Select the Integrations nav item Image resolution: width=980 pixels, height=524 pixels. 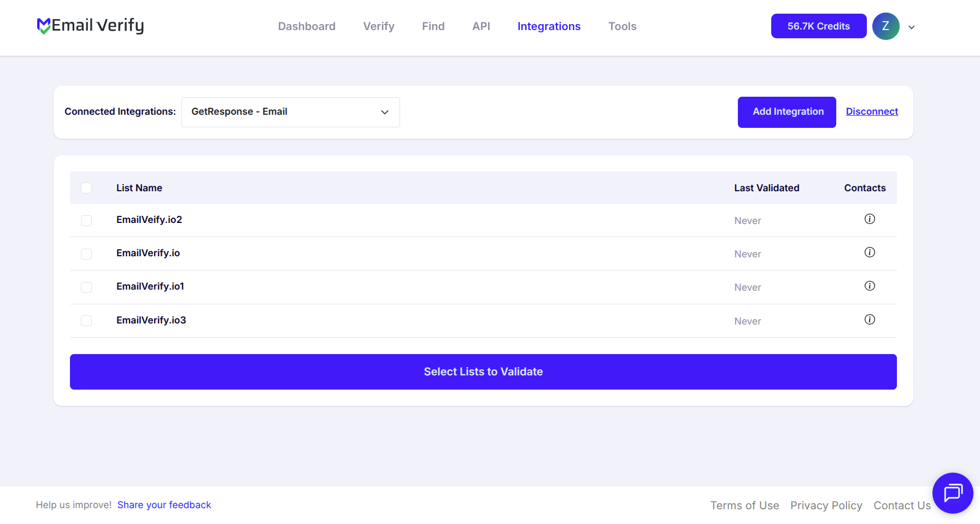pyautogui.click(x=549, y=26)
